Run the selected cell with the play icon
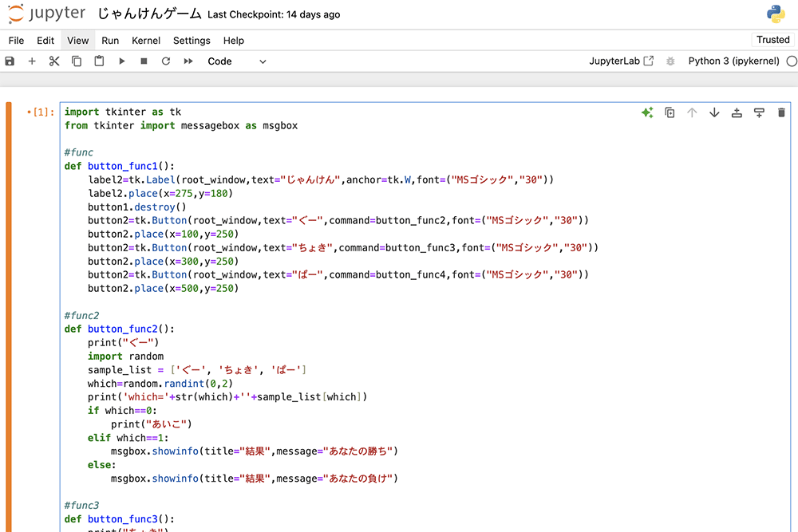 (x=121, y=61)
